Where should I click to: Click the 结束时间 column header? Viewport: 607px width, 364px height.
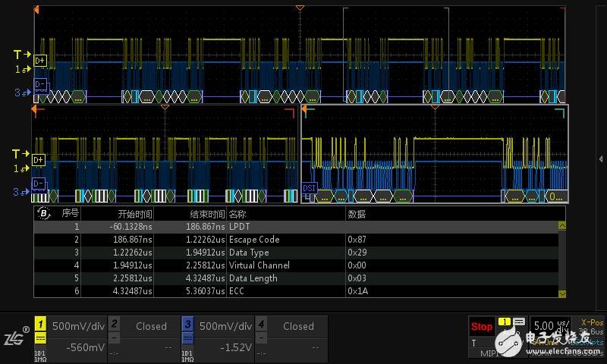pyautogui.click(x=207, y=214)
